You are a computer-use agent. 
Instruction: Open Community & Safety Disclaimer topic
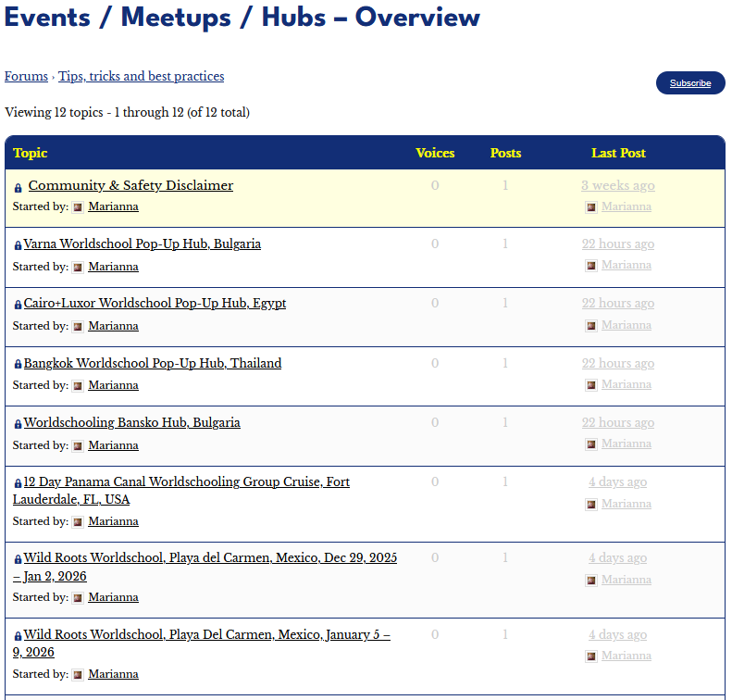point(130,185)
